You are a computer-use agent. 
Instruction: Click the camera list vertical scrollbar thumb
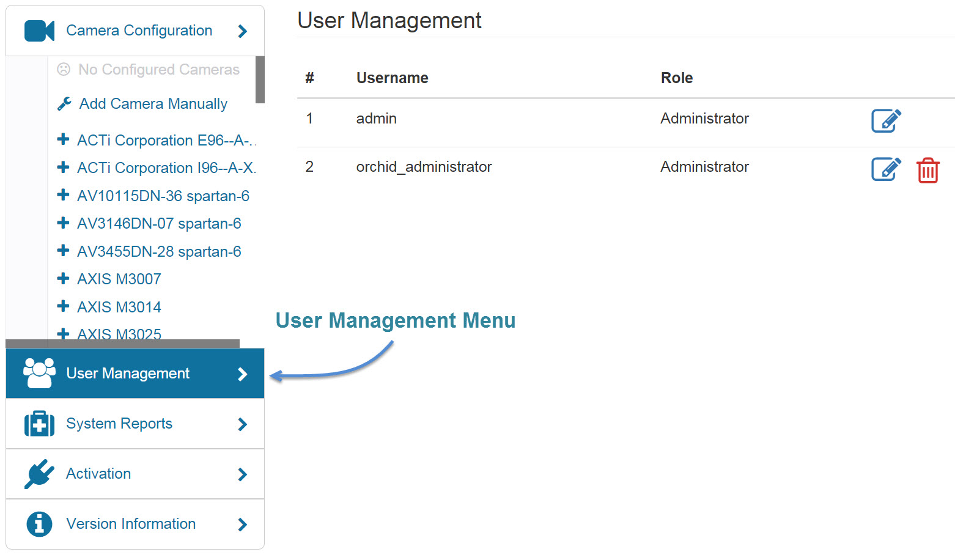point(260,79)
